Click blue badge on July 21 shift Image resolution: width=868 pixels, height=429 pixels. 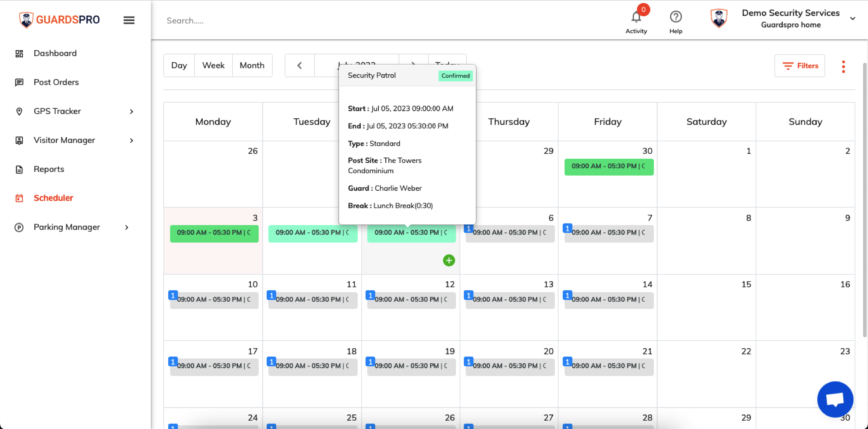click(x=567, y=362)
